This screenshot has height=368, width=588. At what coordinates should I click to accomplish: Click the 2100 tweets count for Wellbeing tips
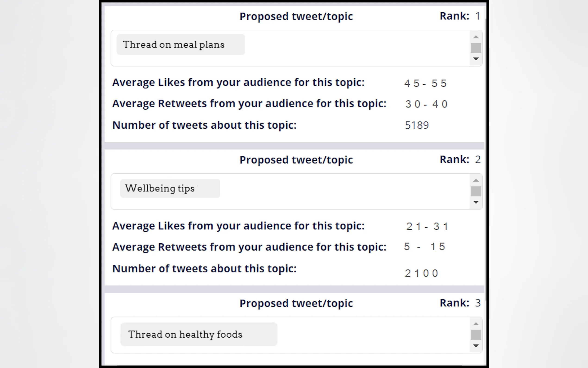point(421,273)
